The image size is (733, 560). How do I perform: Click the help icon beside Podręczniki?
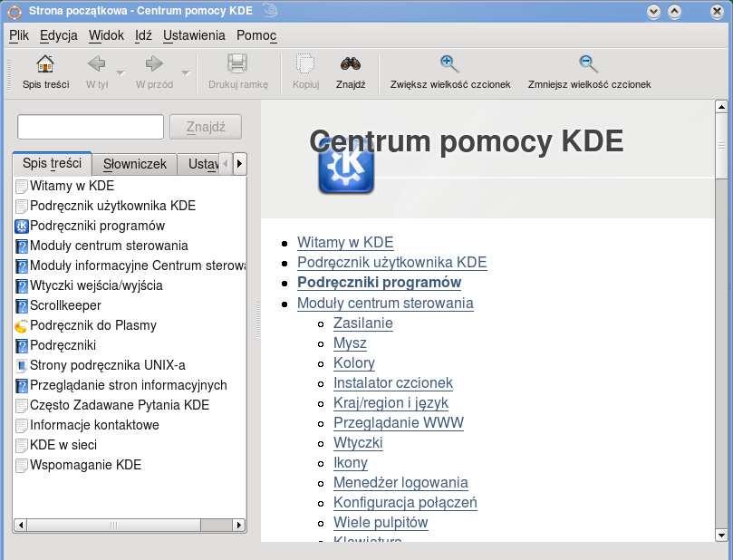tap(22, 346)
